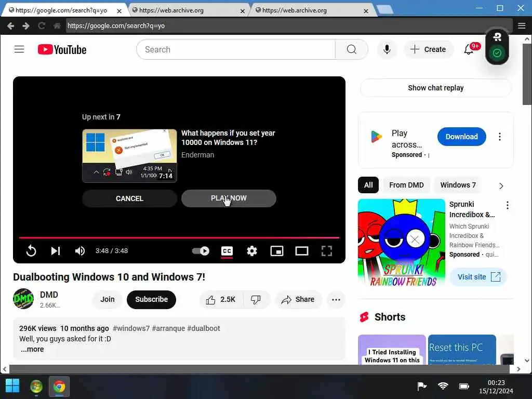Join the DMD channel
This screenshot has width=532, height=399.
tap(107, 300)
